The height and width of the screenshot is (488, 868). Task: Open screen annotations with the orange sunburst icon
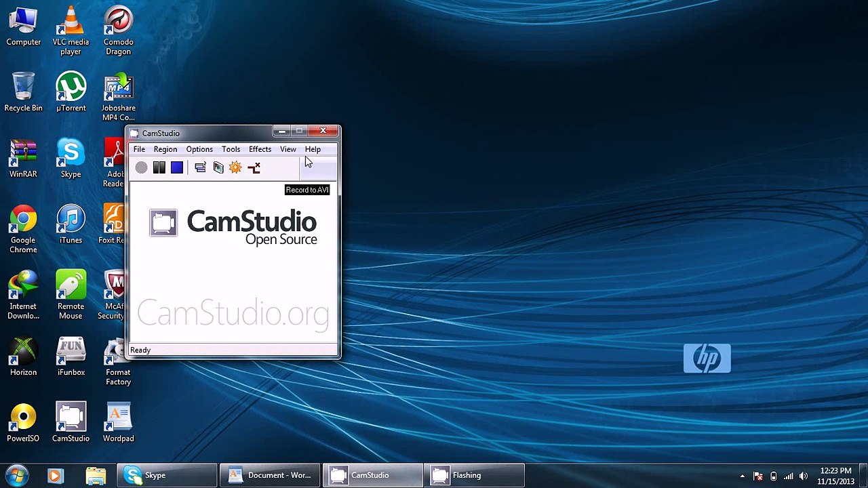tap(235, 167)
